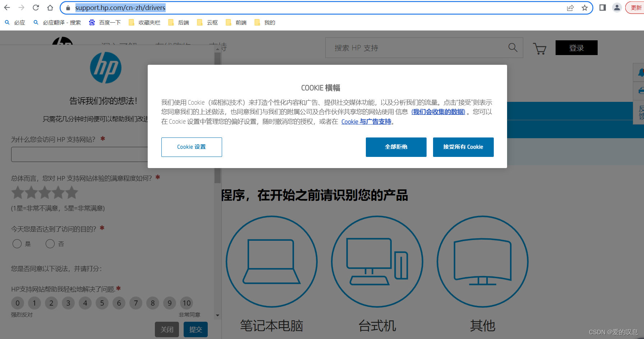Open the 收藏夹栏 bookmark folder
This screenshot has width=644, height=339.
coord(144,23)
